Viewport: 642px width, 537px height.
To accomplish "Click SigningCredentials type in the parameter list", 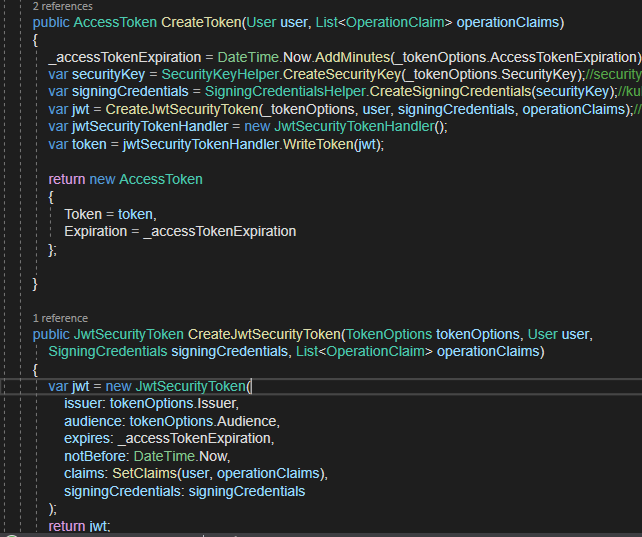I will point(108,352).
